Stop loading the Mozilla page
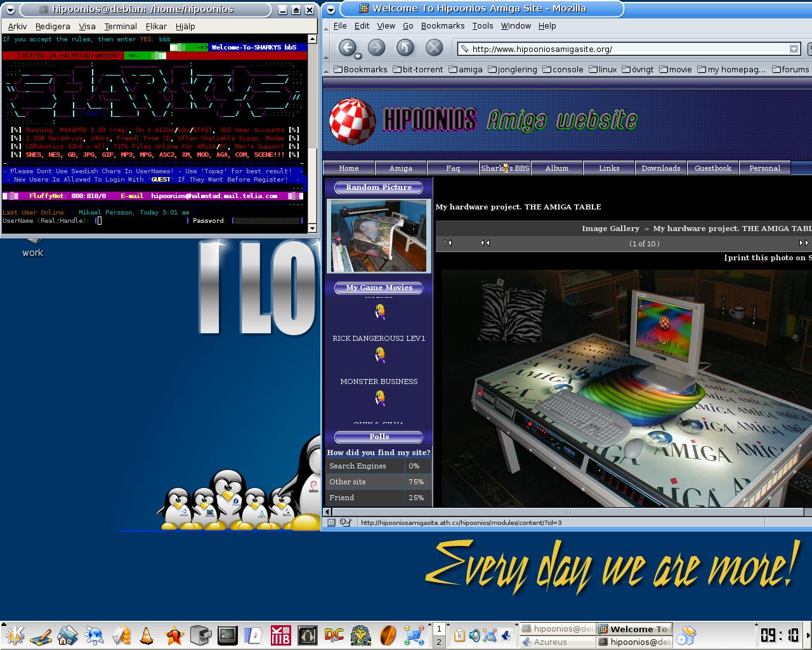Screen dimensions: 812x650 [x=434, y=48]
